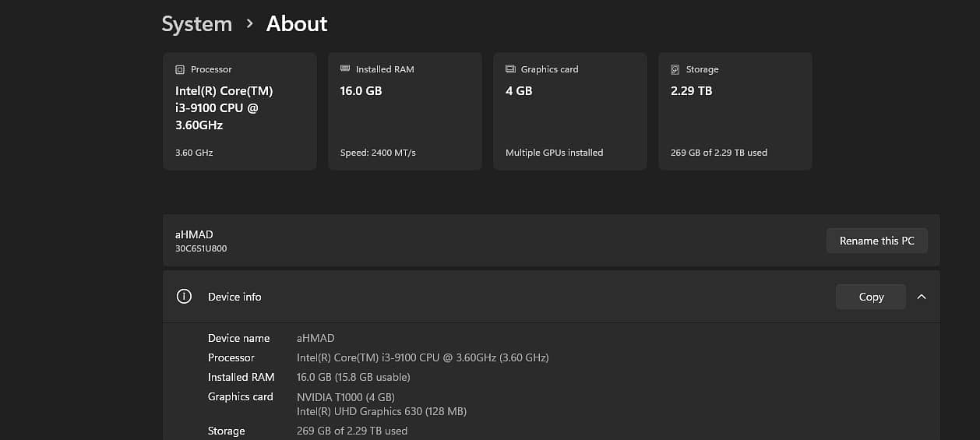
Task: Collapse the Device info section chevron
Action: pos(922,297)
